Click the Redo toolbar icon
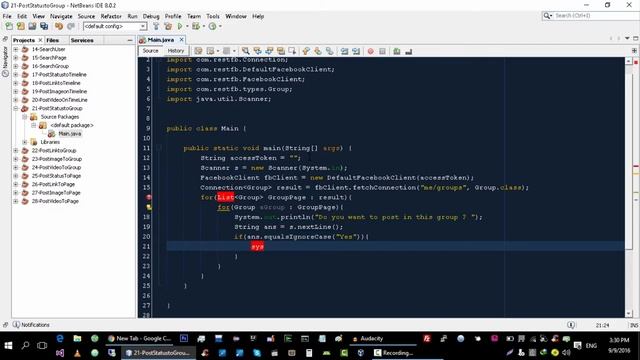 (x=71, y=26)
